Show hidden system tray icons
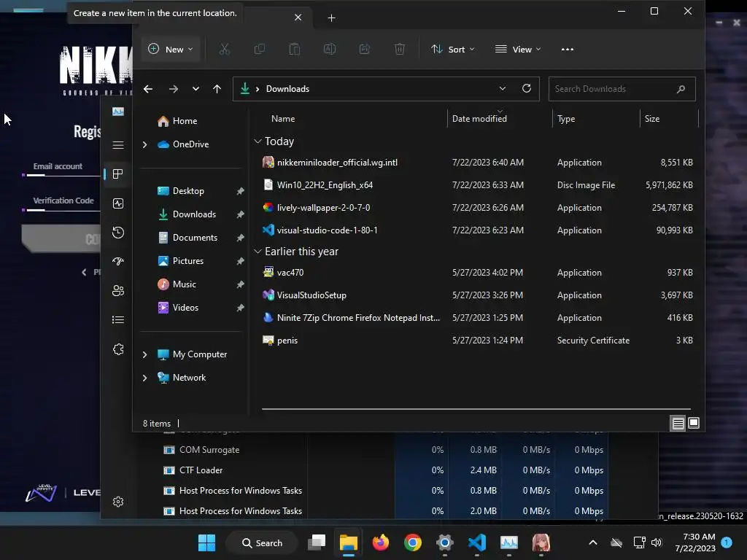Viewport: 747px width, 560px height. pyautogui.click(x=593, y=542)
